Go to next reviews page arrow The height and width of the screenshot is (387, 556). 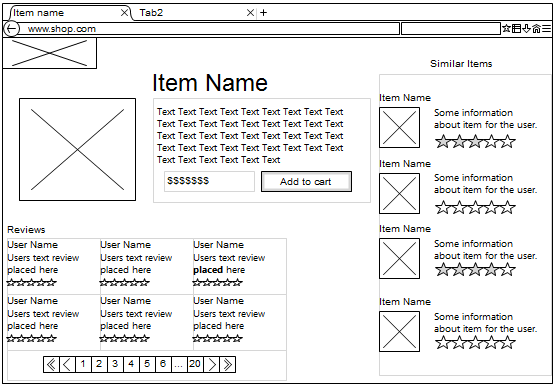(x=212, y=364)
